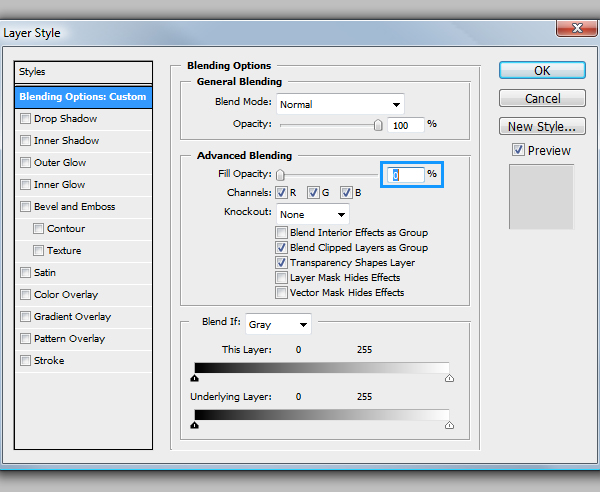
Task: Turn on the Stroke checkbox
Action: [x=25, y=361]
